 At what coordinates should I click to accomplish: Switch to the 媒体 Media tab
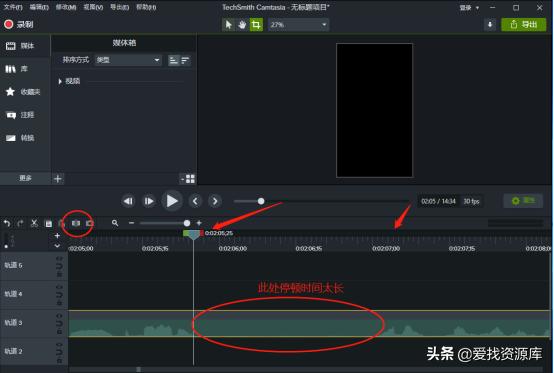[25, 46]
